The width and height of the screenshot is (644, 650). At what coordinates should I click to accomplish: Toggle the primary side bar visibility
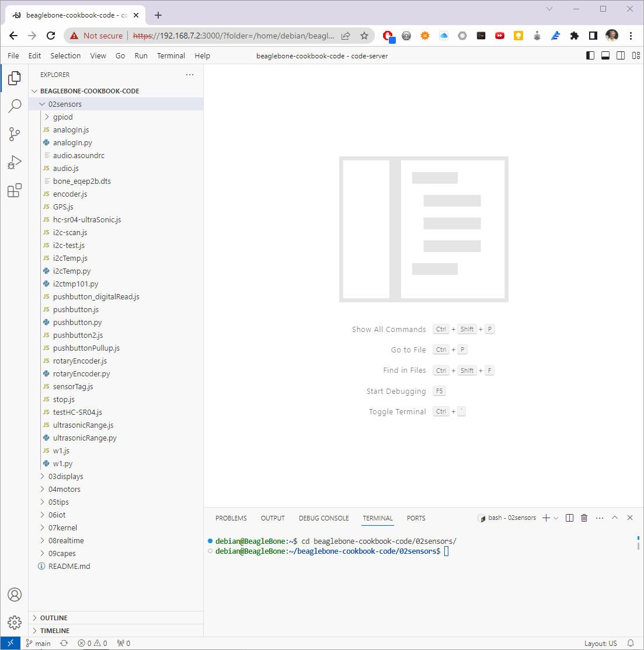tap(590, 55)
